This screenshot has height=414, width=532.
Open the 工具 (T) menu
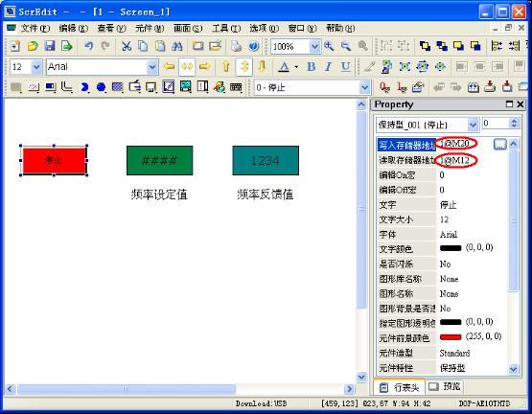tap(226, 28)
